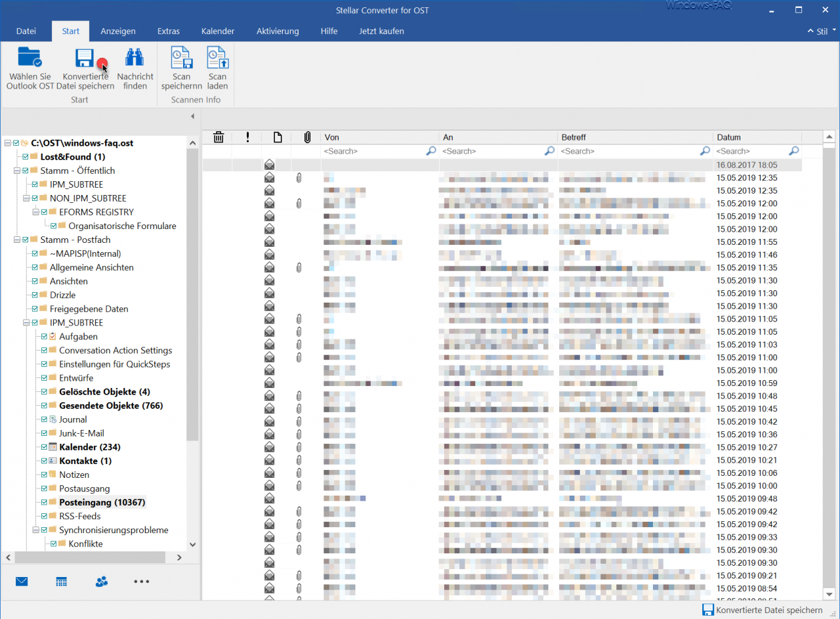Click search magnifier in Von column
The height and width of the screenshot is (619, 840).
pos(431,151)
